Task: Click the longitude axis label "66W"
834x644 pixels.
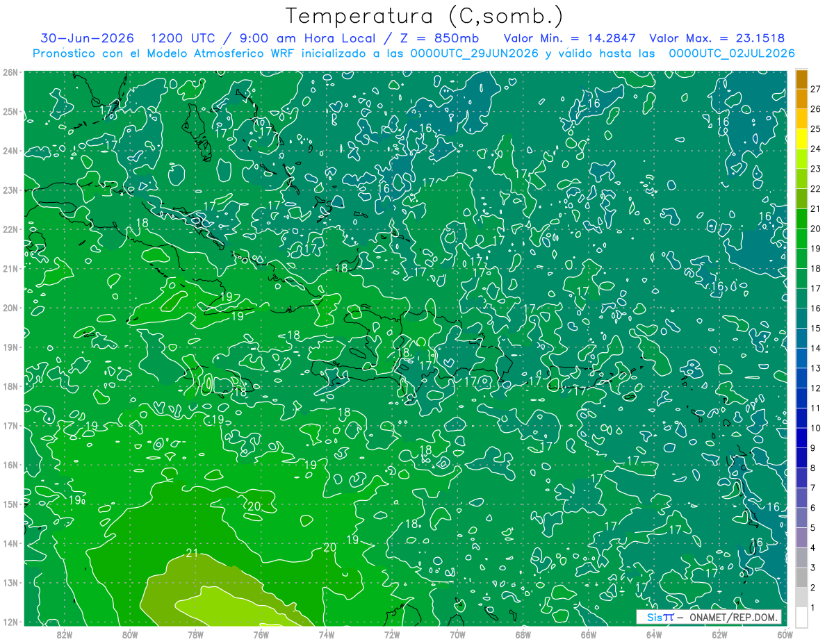Action: click(x=588, y=634)
